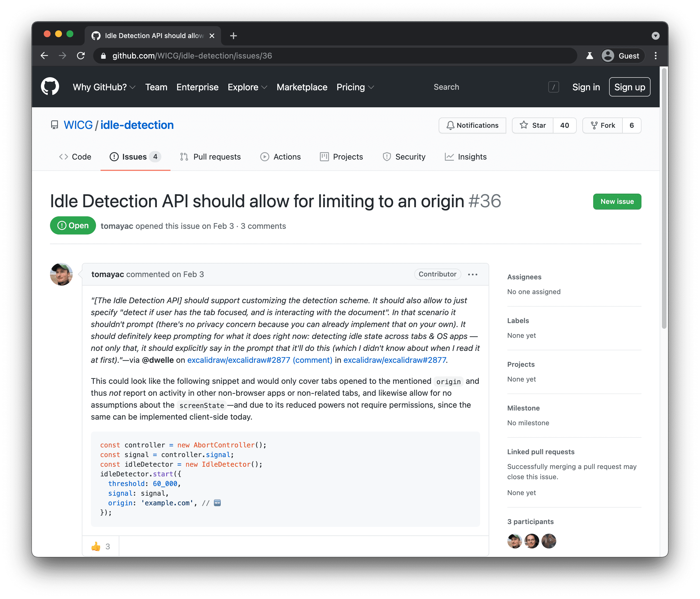Expand the Explore dropdown menu

[x=246, y=87]
